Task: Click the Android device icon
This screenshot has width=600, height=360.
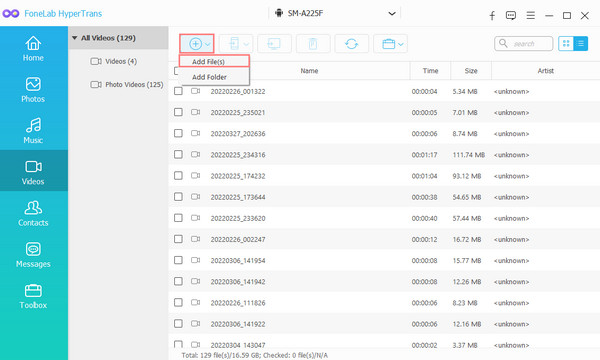Action: click(279, 13)
